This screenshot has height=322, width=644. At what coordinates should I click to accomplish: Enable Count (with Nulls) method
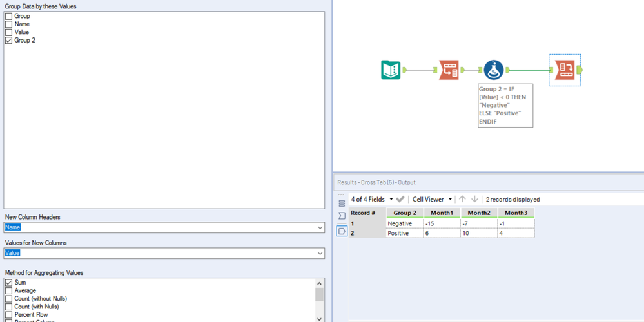click(8, 307)
